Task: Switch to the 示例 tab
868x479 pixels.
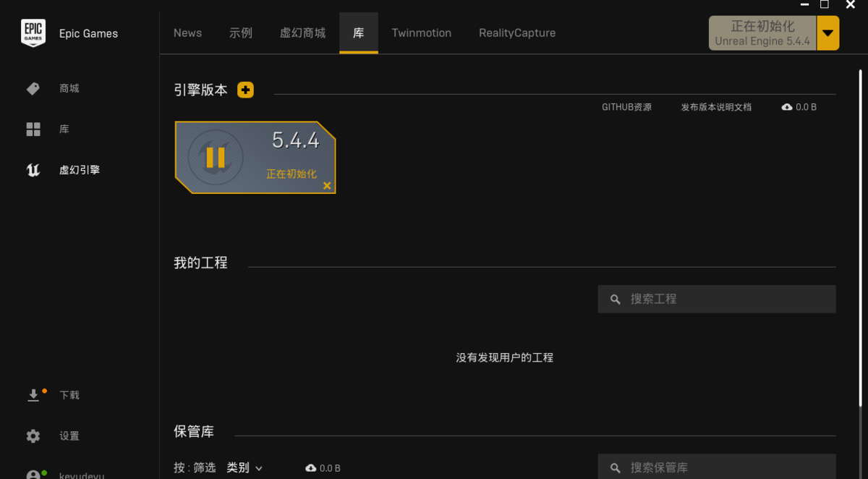Action: [241, 33]
